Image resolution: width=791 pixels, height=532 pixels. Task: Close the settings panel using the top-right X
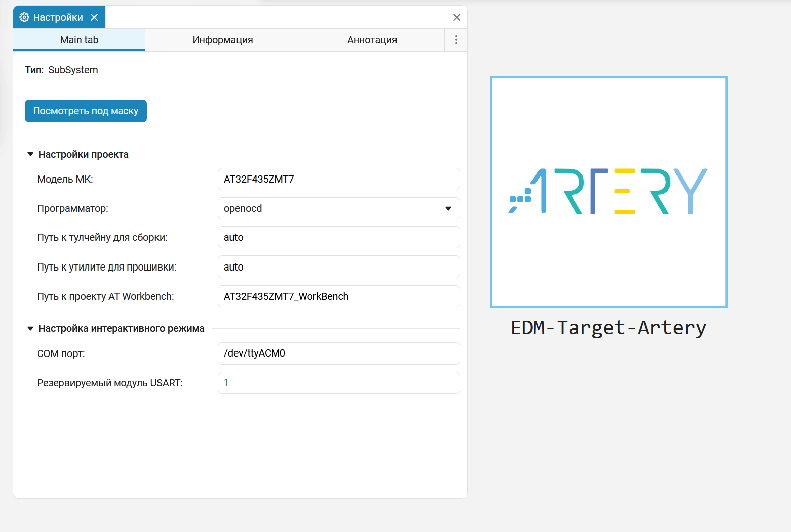coord(457,17)
